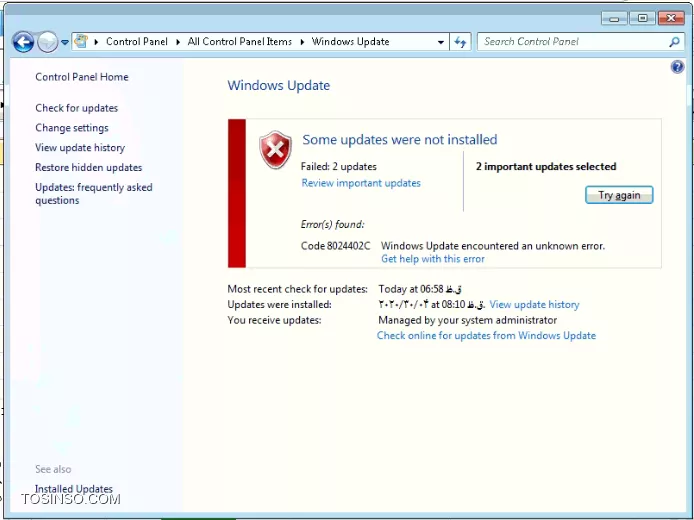Click the red error shield icon
694x520 pixels.
point(275,150)
